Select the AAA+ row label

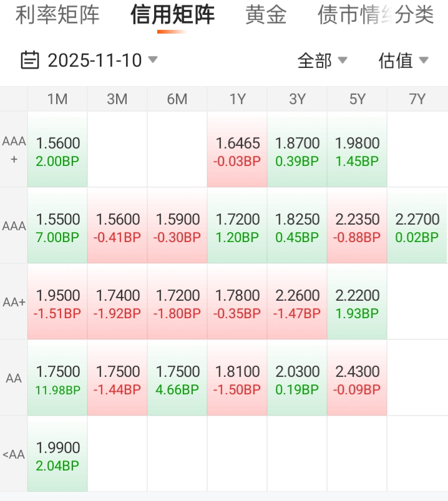point(14,150)
